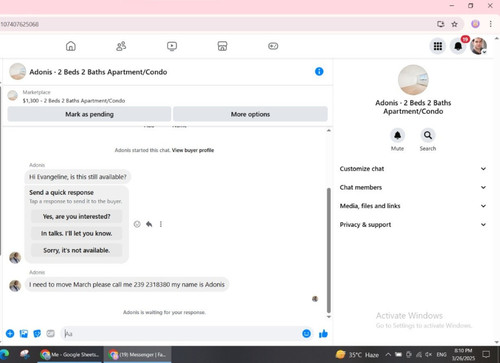Show hidden system tray icons
This screenshot has width=500, height=363.
pos(388,355)
